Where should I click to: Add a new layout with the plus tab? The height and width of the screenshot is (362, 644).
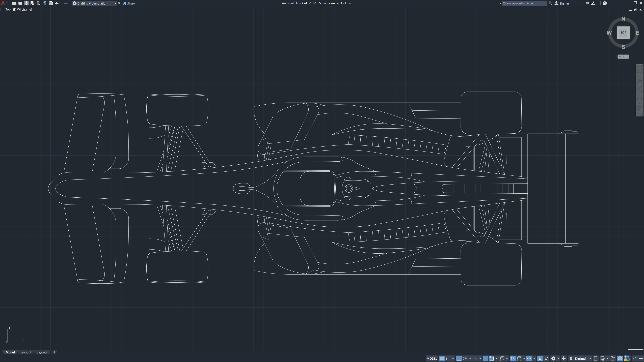tap(54, 352)
